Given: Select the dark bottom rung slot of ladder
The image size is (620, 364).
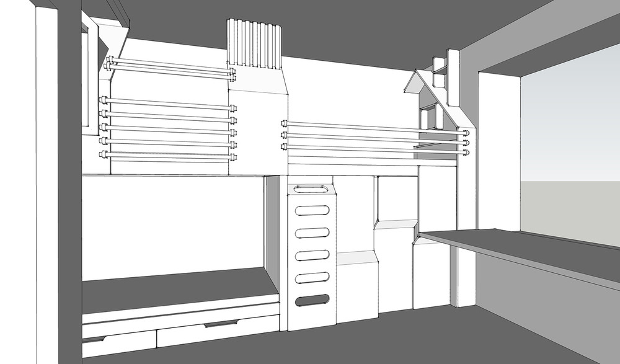Looking at the screenshot, I should (312, 301).
